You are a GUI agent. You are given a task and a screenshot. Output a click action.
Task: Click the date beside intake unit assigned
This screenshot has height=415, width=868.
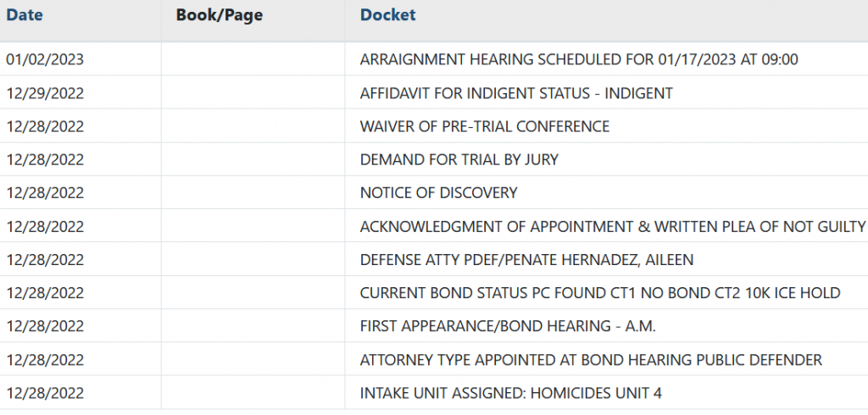point(45,394)
